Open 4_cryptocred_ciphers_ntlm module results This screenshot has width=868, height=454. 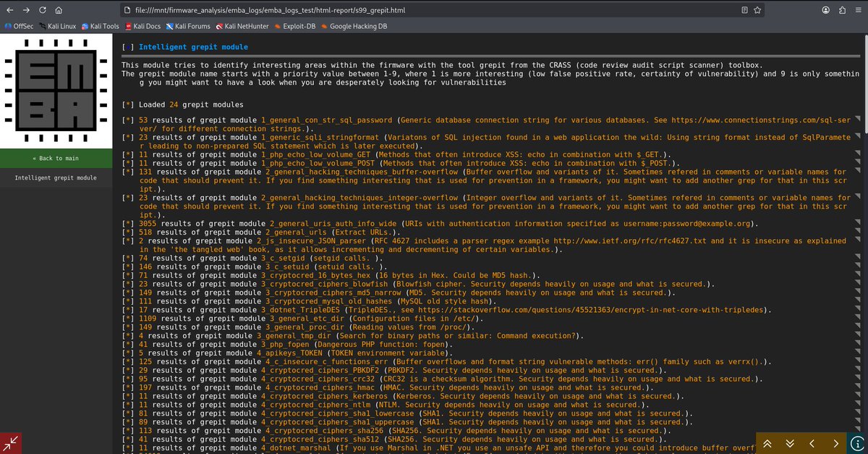tap(316, 405)
